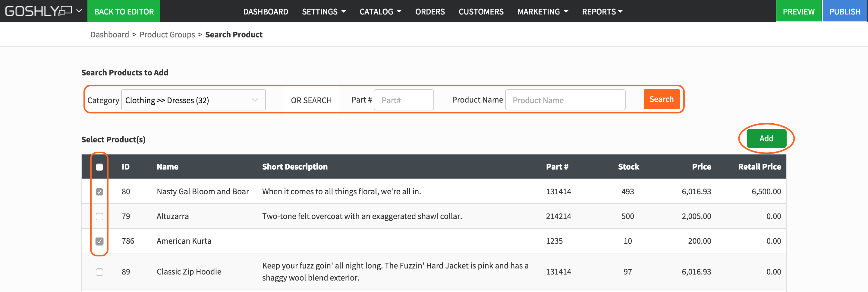Uncheck the American Kurta checkbox
Viewport: 868px width, 292px height.
pyautogui.click(x=99, y=241)
